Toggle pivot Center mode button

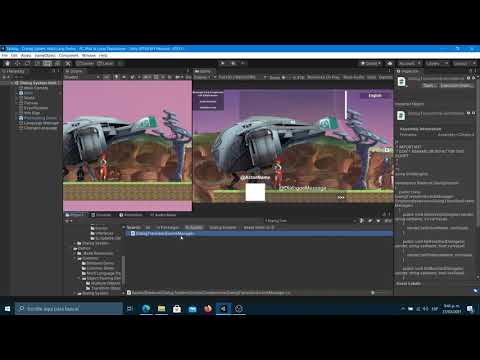pos(85,63)
